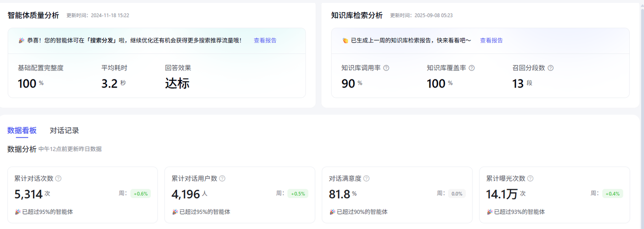Click the 知识库检索分析 heading
Viewport: 644px width, 229px height.
point(357,15)
